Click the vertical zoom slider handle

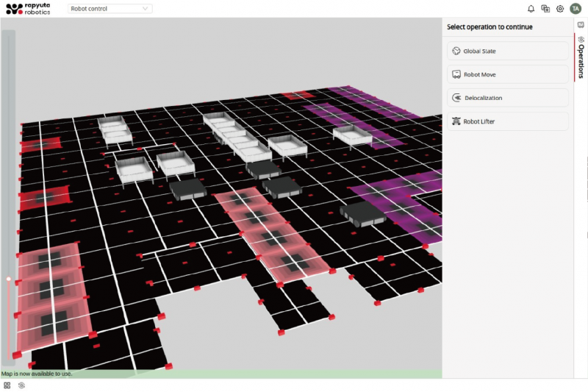tap(9, 279)
